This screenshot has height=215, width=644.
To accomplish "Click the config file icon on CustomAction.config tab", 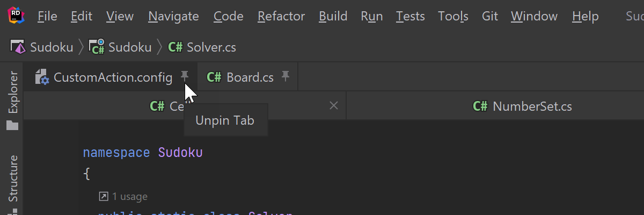I will click(42, 77).
